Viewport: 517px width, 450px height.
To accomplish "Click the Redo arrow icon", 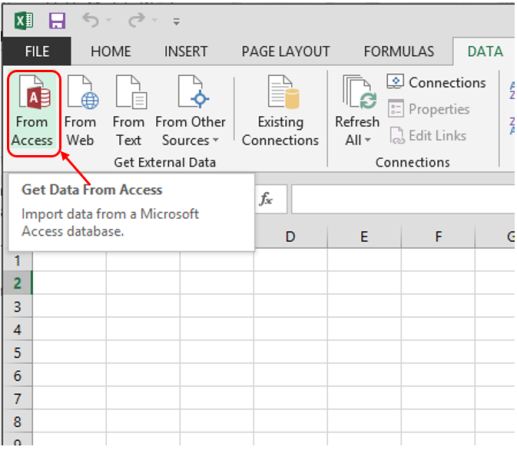I will pyautogui.click(x=137, y=20).
